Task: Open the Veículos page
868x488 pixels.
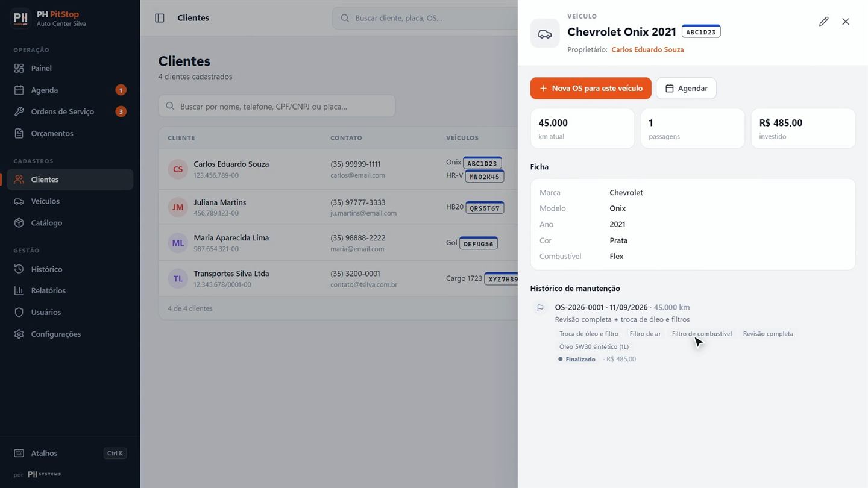Action: click(x=70, y=201)
